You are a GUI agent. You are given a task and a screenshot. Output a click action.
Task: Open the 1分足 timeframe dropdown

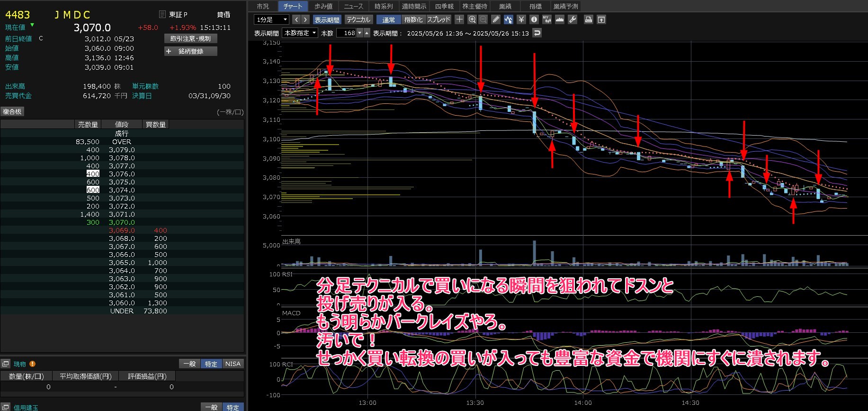tap(272, 19)
